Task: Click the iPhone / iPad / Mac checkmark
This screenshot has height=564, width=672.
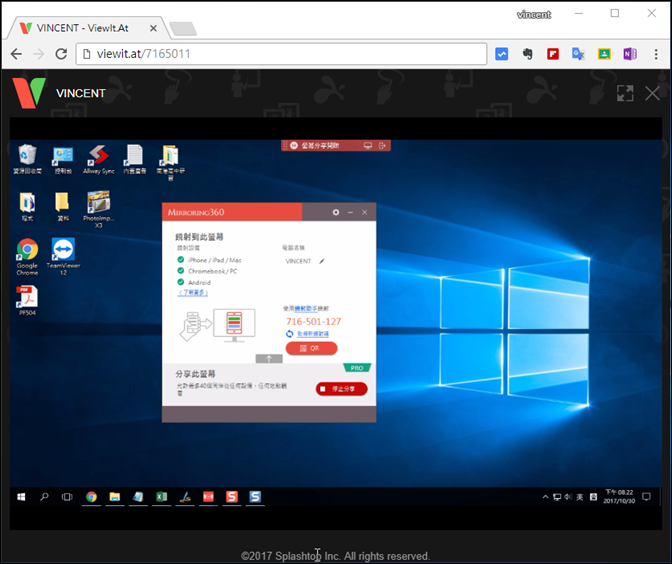Action: click(x=180, y=260)
